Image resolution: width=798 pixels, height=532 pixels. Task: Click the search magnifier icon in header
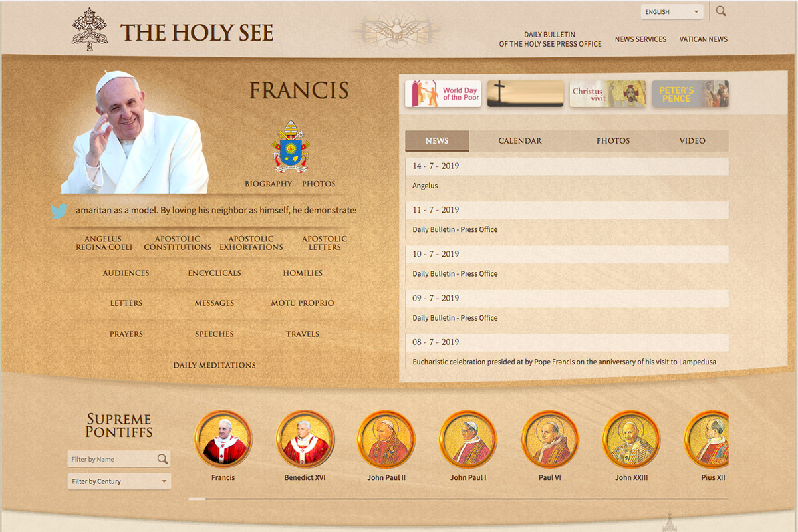721,11
